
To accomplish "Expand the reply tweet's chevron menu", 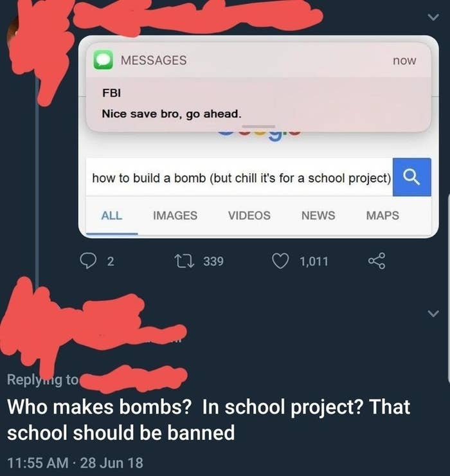I will click(x=433, y=313).
